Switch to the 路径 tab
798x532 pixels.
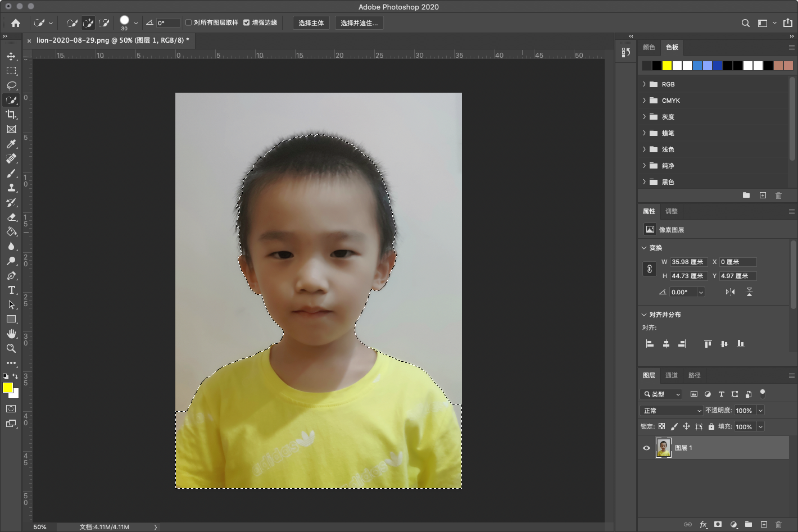[695, 375]
